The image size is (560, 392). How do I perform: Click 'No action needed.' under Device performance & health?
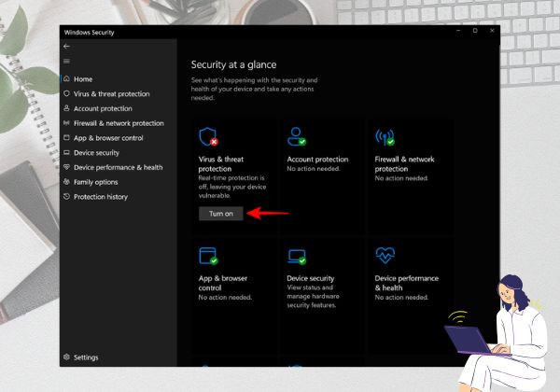click(401, 297)
